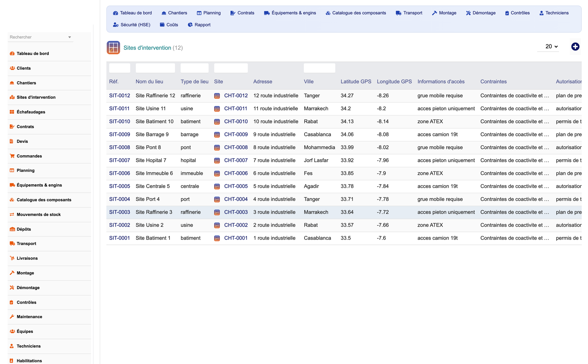This screenshot has width=588, height=364.
Task: Click the Équipes group icon in sidebar
Action: [12, 331]
